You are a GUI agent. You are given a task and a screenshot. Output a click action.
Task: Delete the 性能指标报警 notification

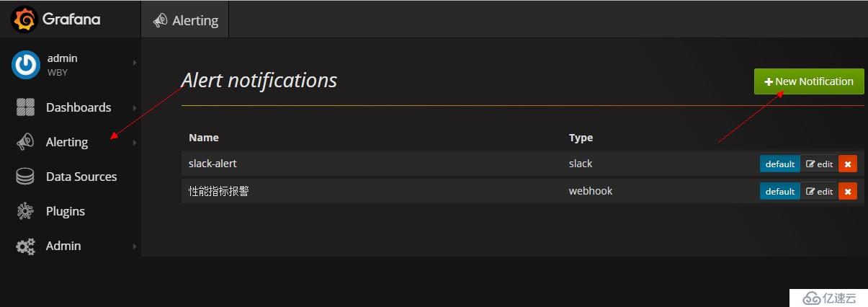[x=848, y=192]
